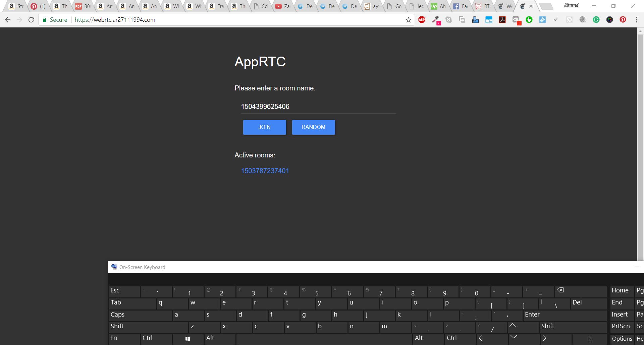Switch to the PDF 'B0' tab
Viewport: 644px width, 345px height.
(82, 6)
